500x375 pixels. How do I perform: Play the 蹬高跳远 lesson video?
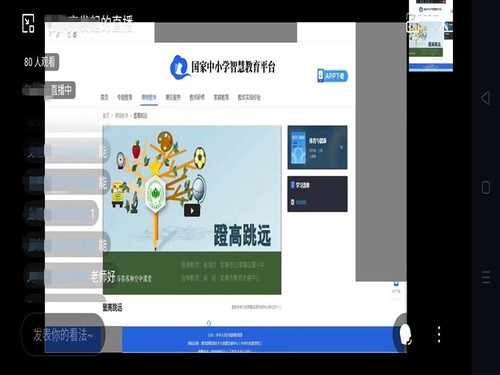click(192, 210)
